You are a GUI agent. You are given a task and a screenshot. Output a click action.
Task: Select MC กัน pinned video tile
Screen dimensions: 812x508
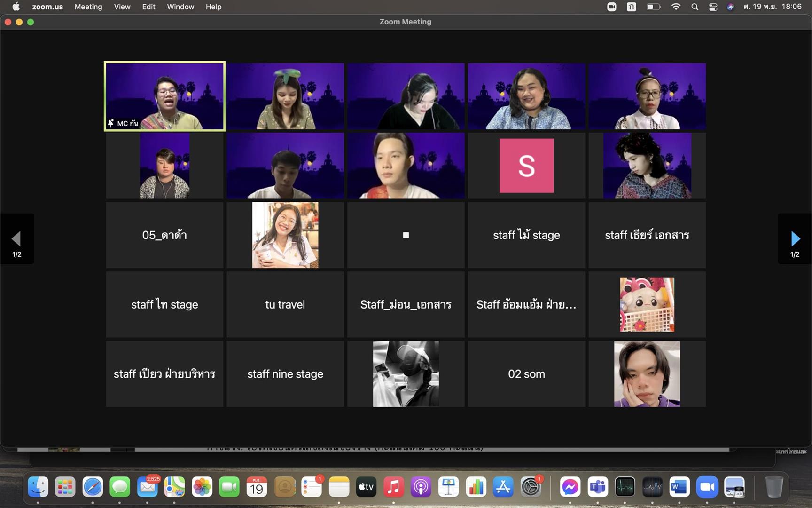tap(164, 96)
